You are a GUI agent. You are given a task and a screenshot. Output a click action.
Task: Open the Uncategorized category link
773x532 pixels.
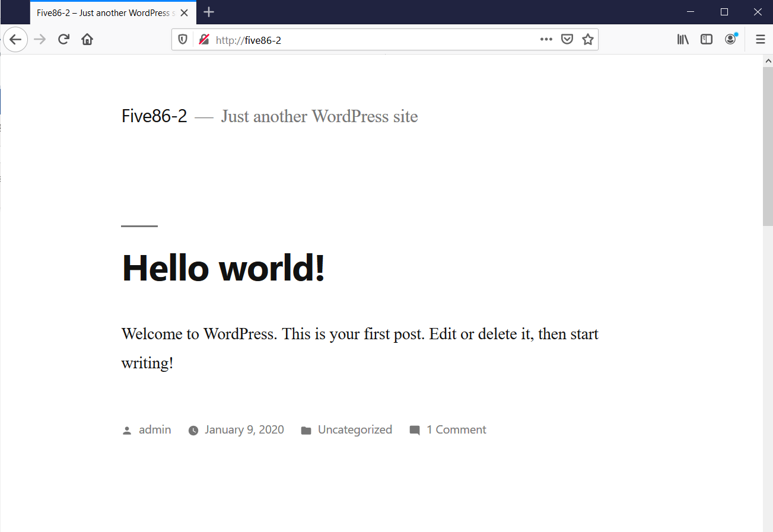pos(355,430)
